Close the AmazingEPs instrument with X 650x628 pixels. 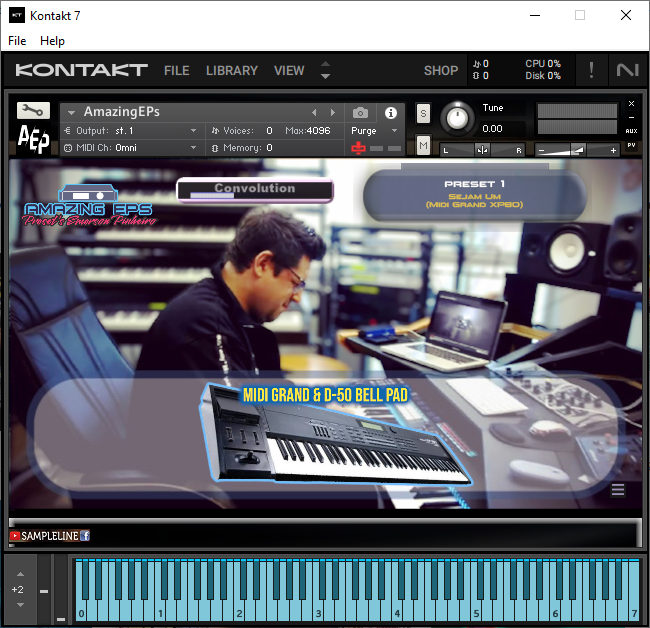coord(631,104)
